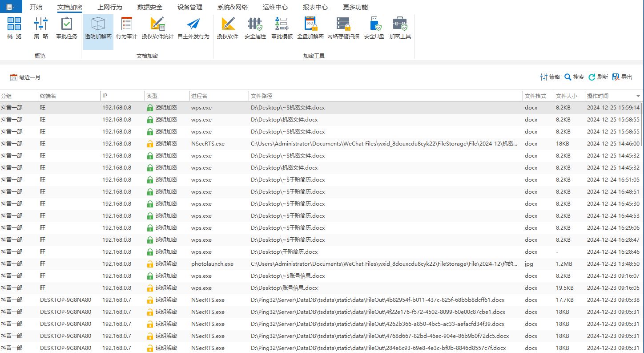Image resolution: width=644 pixels, height=353 pixels.
Task: Open 审批任务 approval tasks
Action: click(67, 28)
